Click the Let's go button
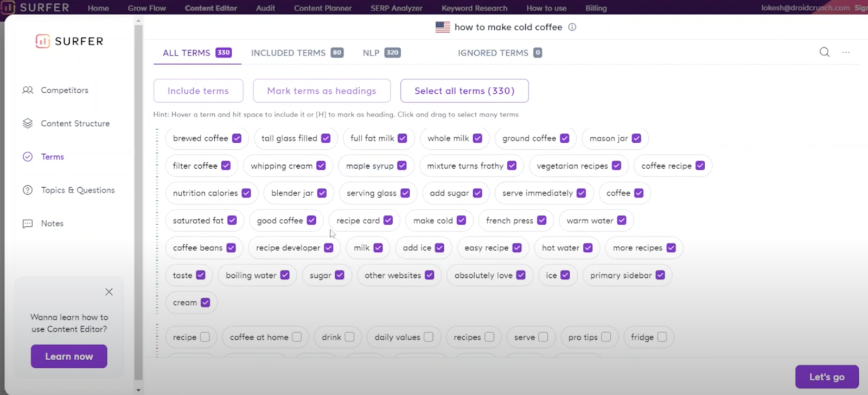This screenshot has width=868, height=395. pos(827,377)
